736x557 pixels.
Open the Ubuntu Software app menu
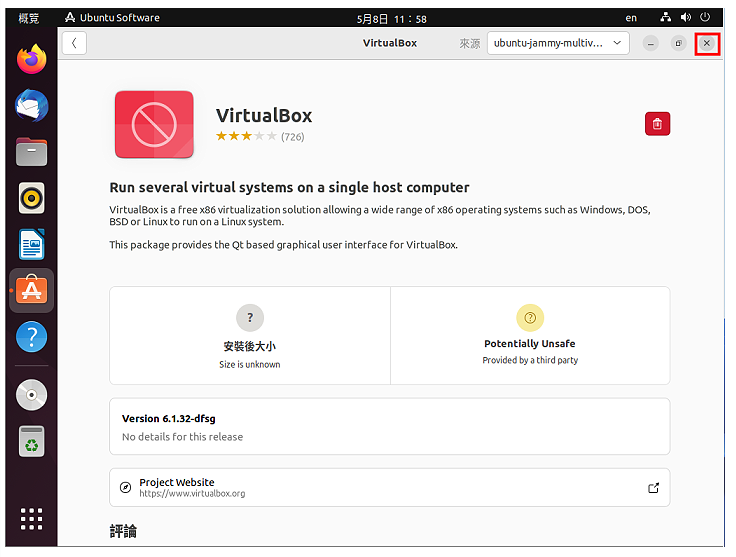(x=113, y=18)
